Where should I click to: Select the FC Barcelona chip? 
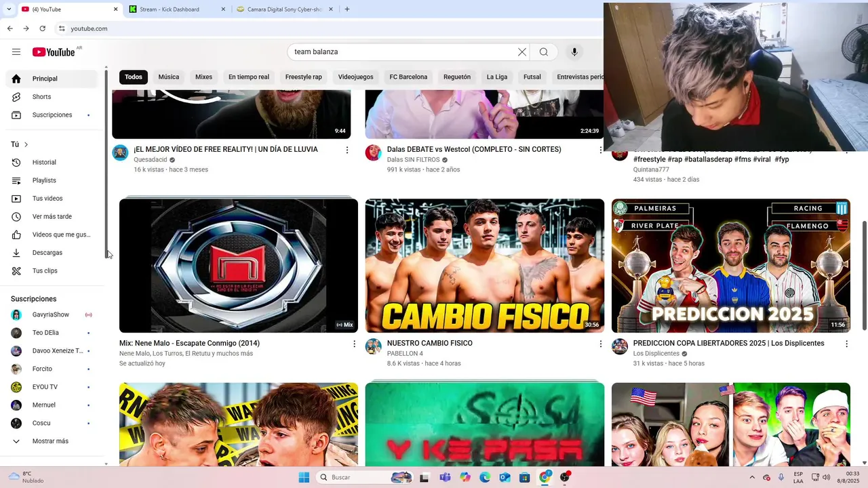tap(408, 77)
